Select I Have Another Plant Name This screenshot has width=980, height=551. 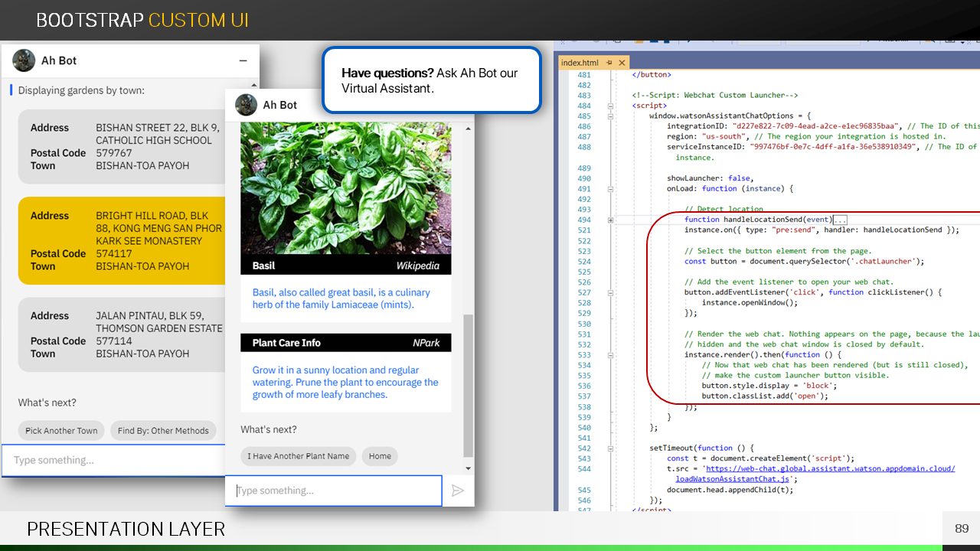click(x=298, y=456)
